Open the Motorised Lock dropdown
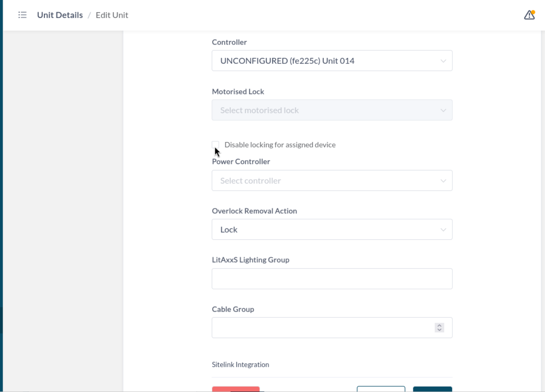This screenshot has height=392, width=545. pos(332,110)
